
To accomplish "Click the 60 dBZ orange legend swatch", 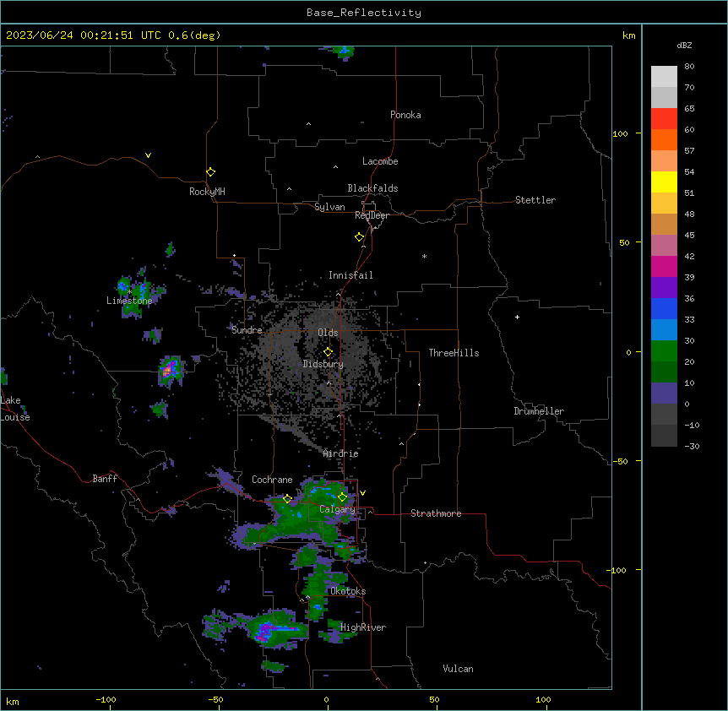I will (x=664, y=139).
